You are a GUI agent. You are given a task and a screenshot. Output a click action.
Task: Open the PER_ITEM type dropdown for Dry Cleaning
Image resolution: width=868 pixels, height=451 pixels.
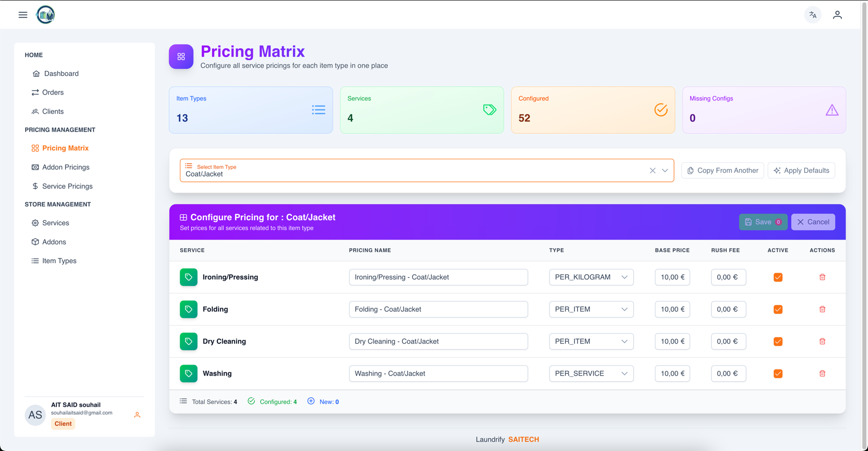point(591,342)
